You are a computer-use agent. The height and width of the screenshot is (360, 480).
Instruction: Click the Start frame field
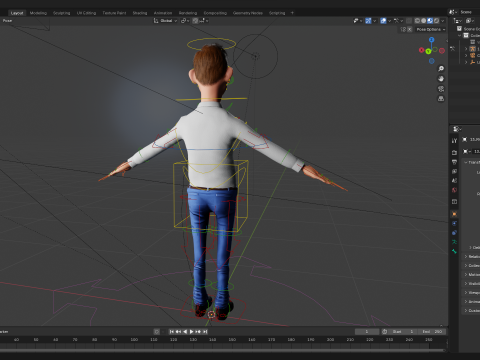point(403,331)
